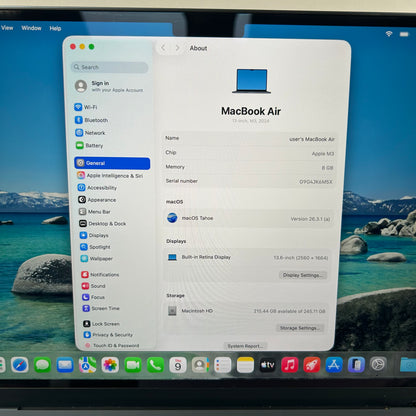Click the 8 GB memory value
The image size is (416, 416).
pyautogui.click(x=327, y=168)
